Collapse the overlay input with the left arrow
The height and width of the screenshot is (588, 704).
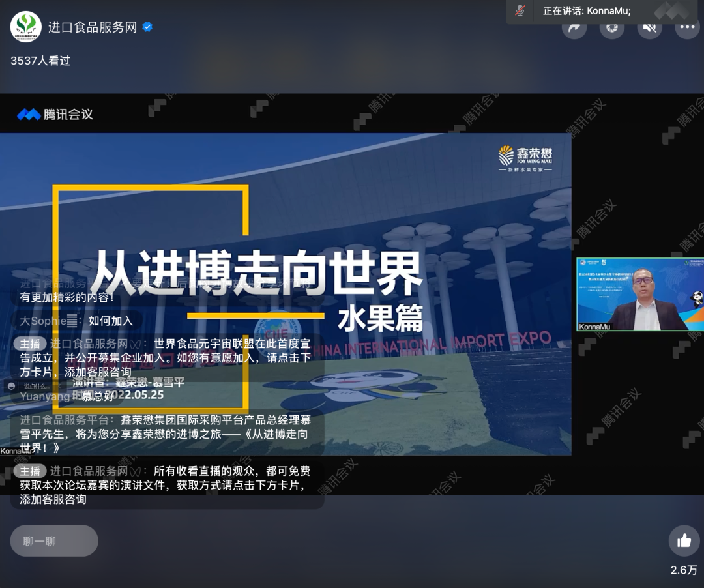(x=60, y=386)
